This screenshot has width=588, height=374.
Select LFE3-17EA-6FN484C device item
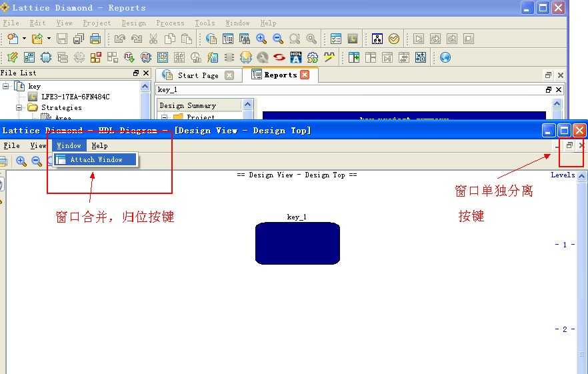[75, 97]
